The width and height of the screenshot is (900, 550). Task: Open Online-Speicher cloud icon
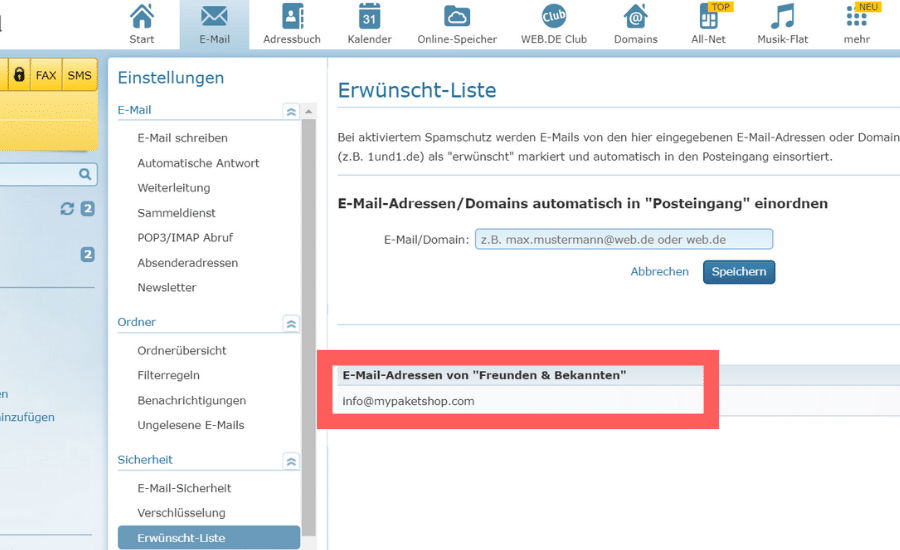[457, 17]
